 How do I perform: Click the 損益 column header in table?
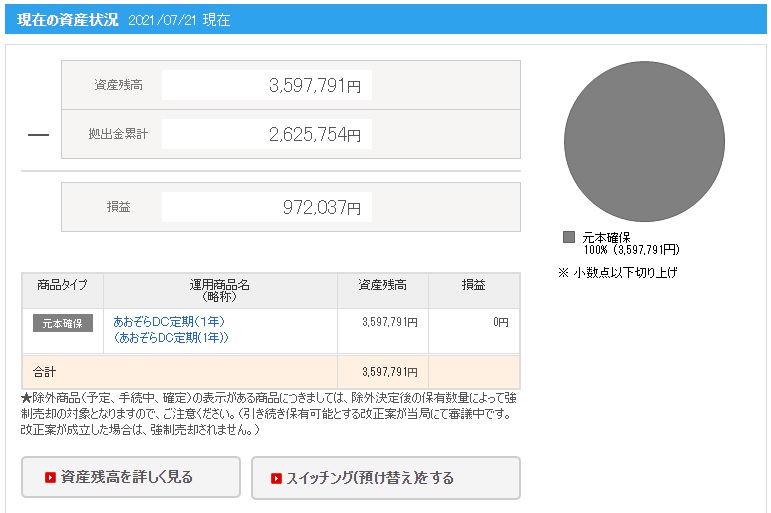473,286
